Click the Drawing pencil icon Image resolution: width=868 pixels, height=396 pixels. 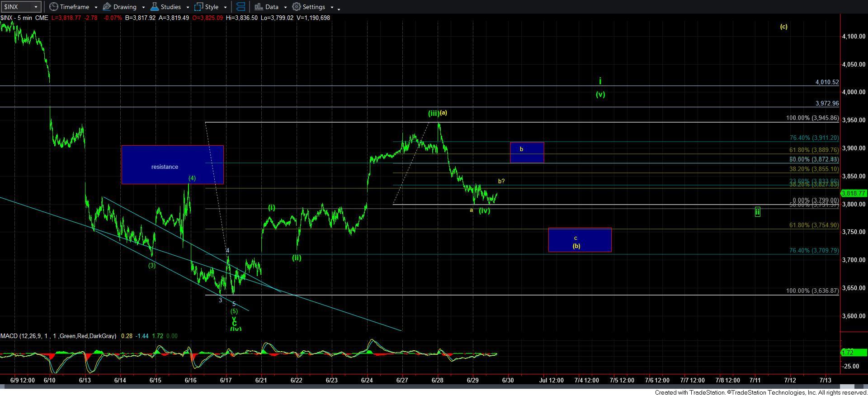pyautogui.click(x=107, y=7)
